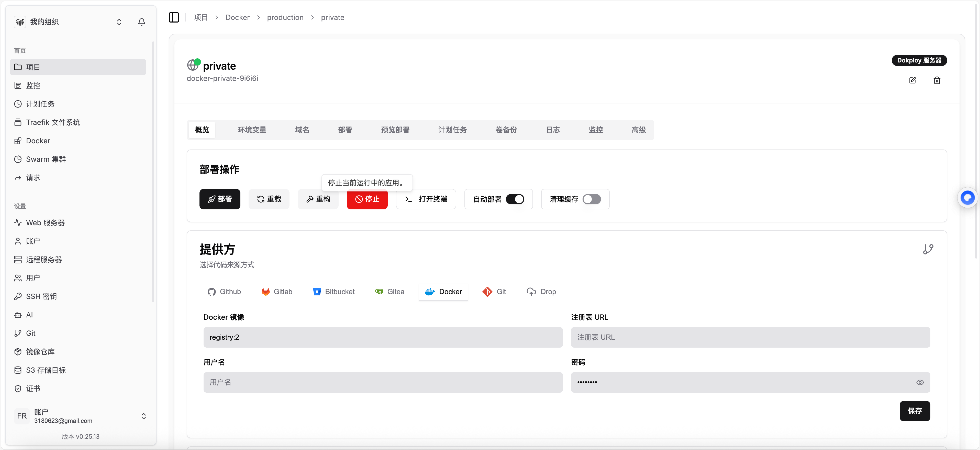Switch to 日志 tab
The image size is (980, 450).
click(553, 130)
